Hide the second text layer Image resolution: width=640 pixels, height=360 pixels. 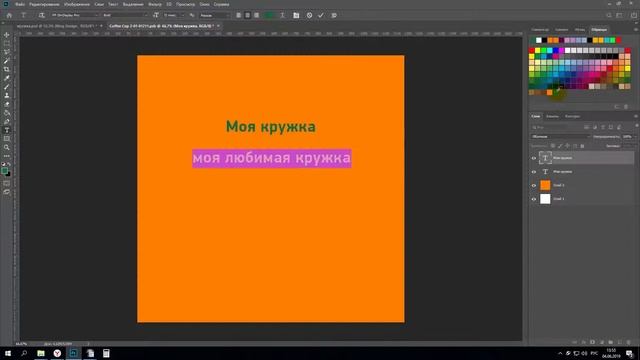(534, 172)
